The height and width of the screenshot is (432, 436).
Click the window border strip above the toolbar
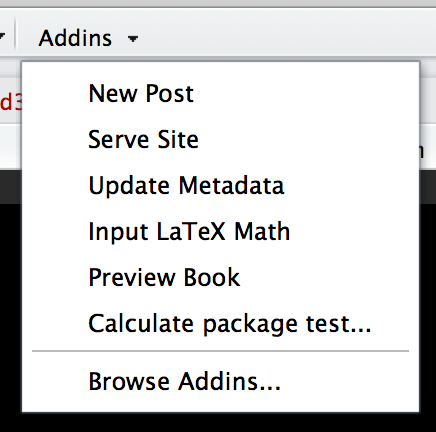(218, 3)
